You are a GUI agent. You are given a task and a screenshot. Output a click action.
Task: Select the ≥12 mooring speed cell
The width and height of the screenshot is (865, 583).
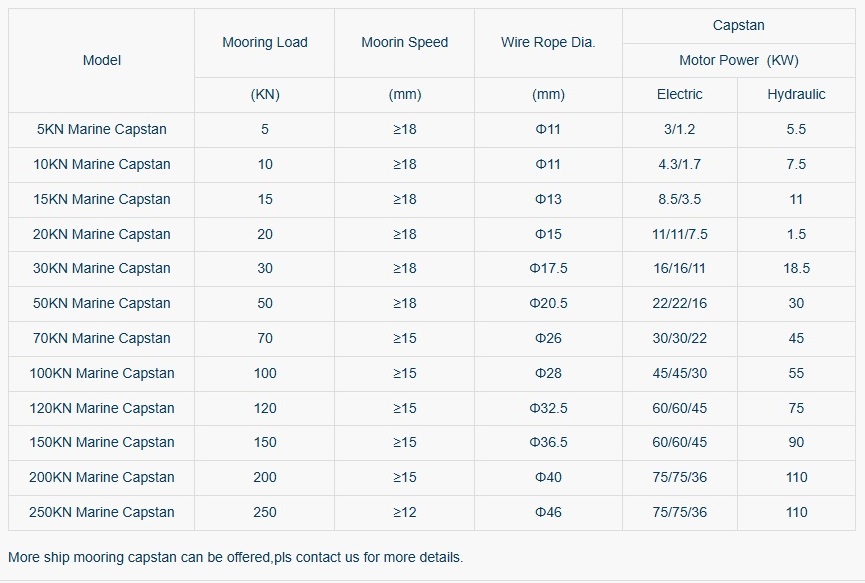point(404,512)
